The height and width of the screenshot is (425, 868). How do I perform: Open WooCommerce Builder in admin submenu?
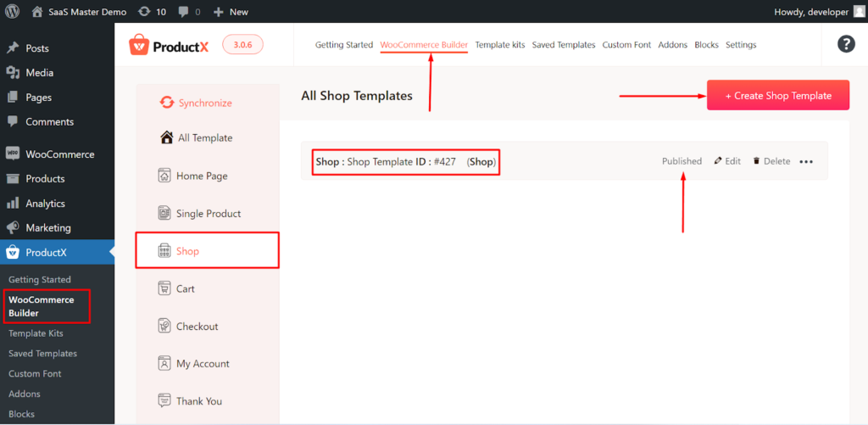[x=41, y=306]
